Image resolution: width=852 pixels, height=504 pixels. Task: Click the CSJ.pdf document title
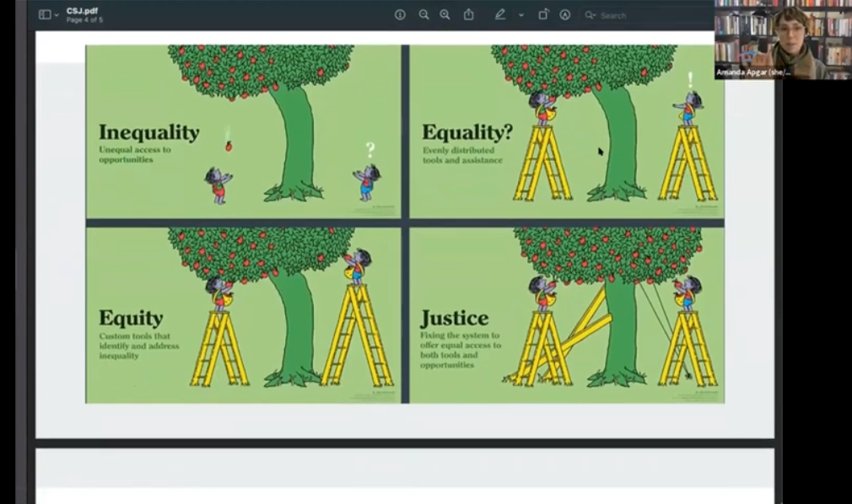[82, 10]
